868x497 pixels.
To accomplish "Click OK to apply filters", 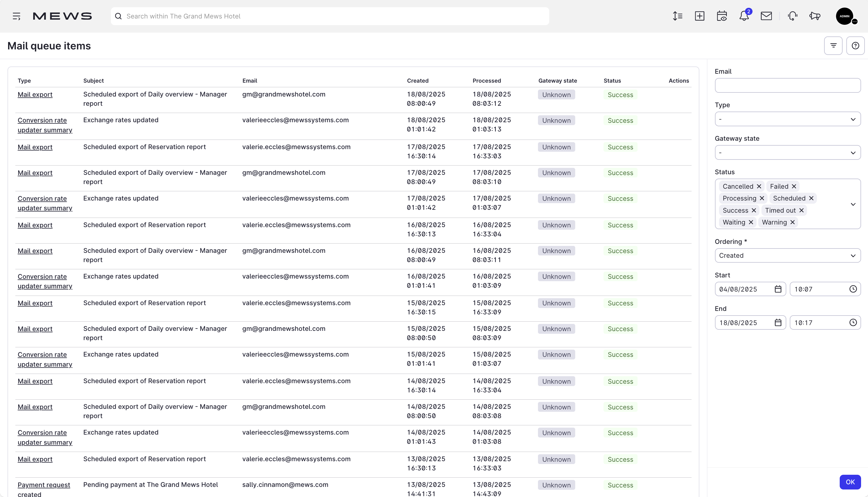I will (x=850, y=482).
